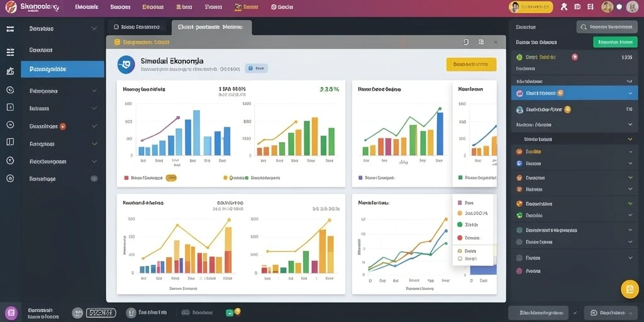This screenshot has width=644, height=322.
Task: Toggle the green dot series in the legend popup
Action: 460,225
